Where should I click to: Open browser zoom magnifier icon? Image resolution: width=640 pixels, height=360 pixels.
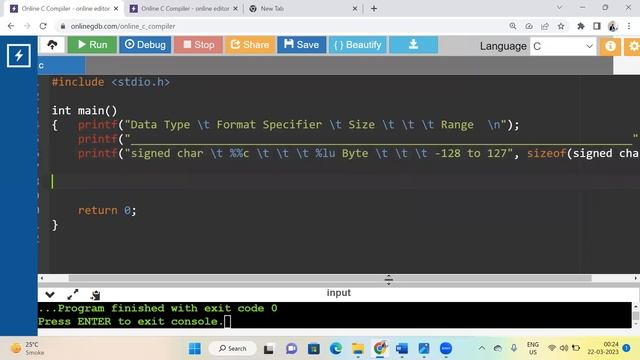click(513, 26)
